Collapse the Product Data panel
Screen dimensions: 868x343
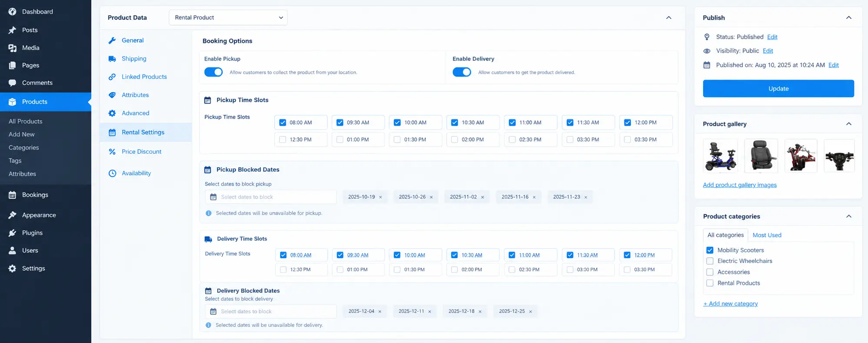pyautogui.click(x=669, y=18)
